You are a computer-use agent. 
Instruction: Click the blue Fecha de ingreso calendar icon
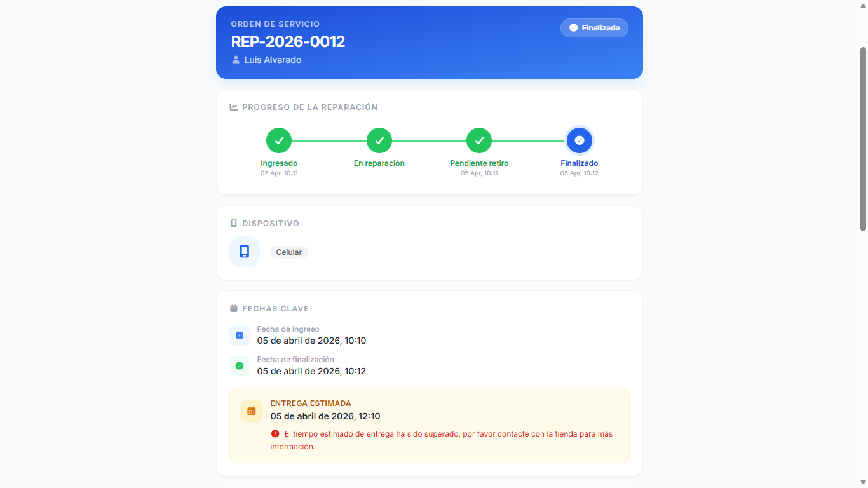pyautogui.click(x=240, y=335)
